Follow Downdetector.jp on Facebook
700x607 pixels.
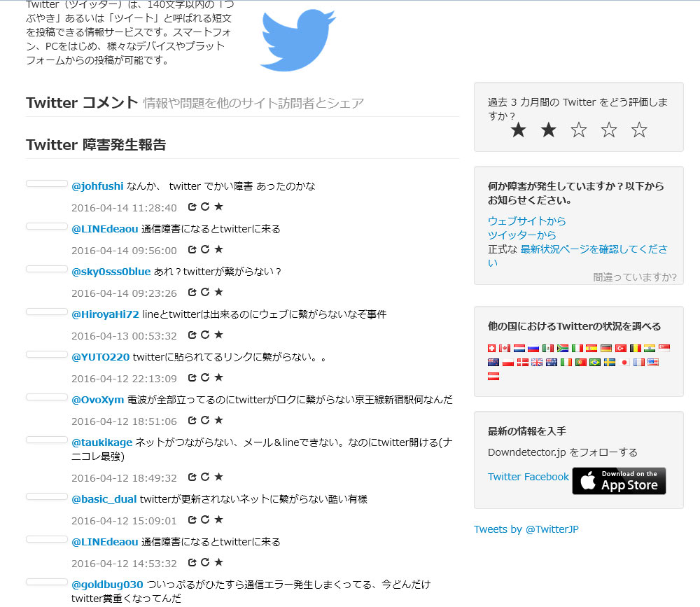(547, 477)
